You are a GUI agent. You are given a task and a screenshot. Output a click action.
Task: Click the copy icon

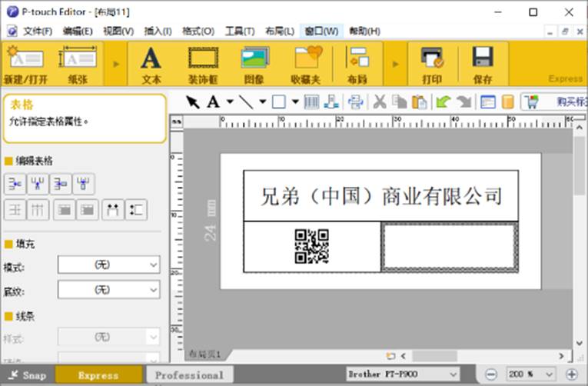(x=400, y=102)
